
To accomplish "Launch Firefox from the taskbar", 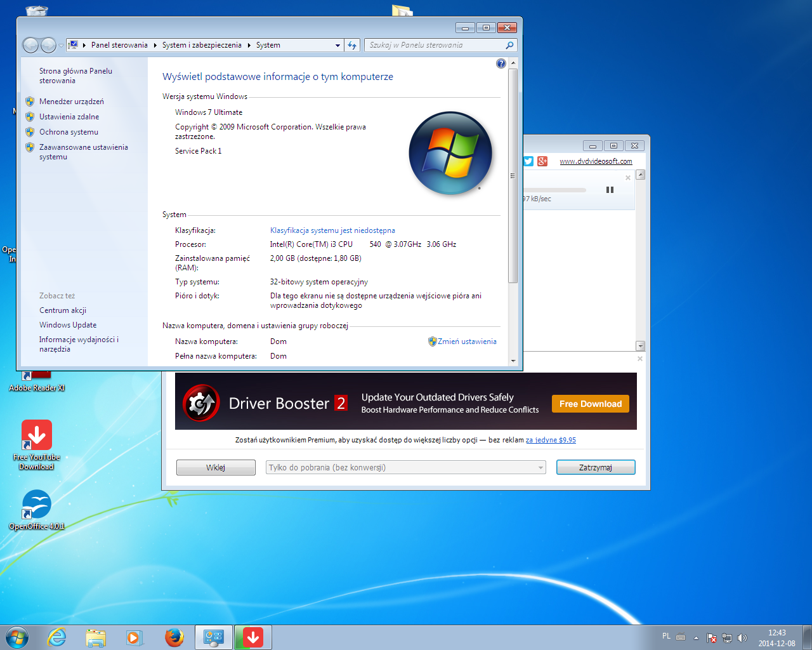I will tap(174, 637).
